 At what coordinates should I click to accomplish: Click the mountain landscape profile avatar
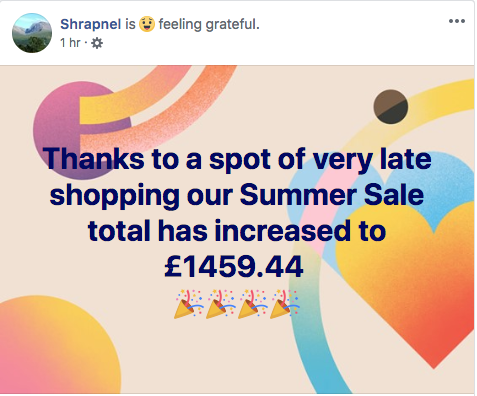pyautogui.click(x=32, y=33)
